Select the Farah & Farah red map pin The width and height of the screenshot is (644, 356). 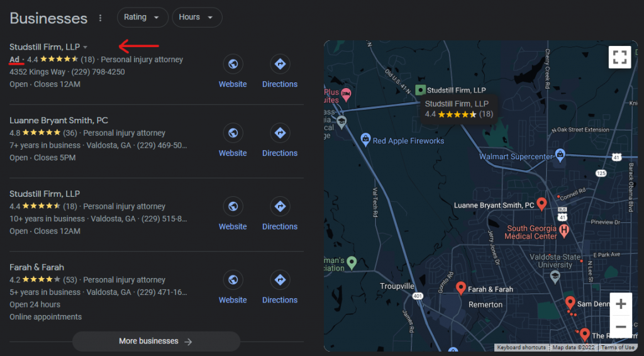(461, 288)
